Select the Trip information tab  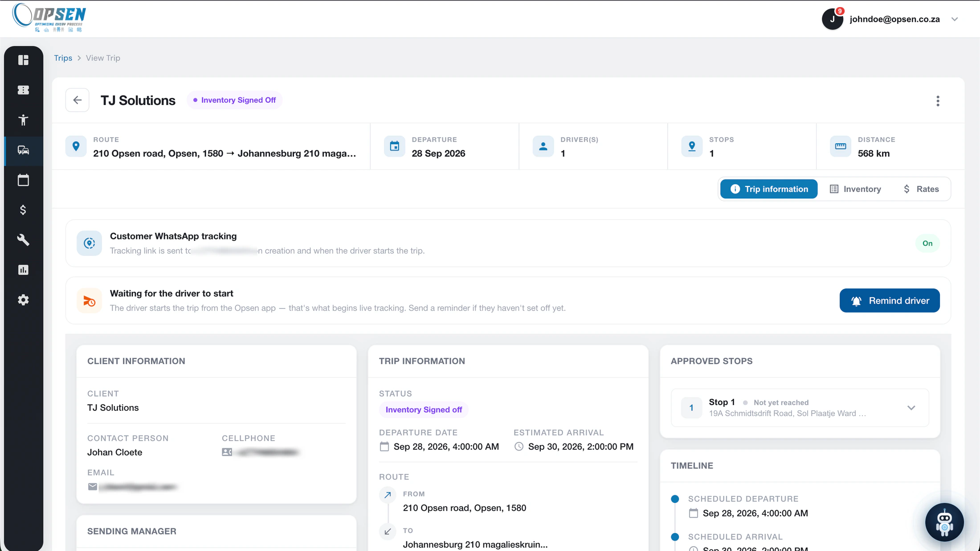769,189
